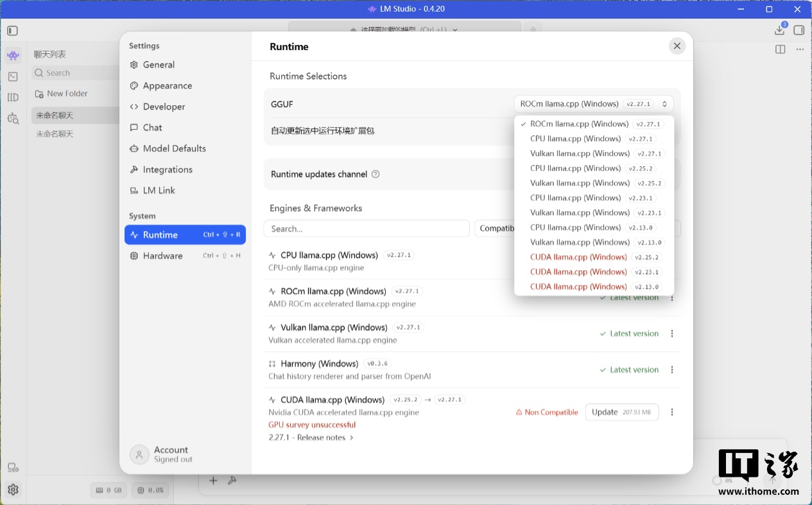The width and height of the screenshot is (812, 505).
Task: Open the more options menu for Vulkan llama.cpp
Action: (x=672, y=334)
